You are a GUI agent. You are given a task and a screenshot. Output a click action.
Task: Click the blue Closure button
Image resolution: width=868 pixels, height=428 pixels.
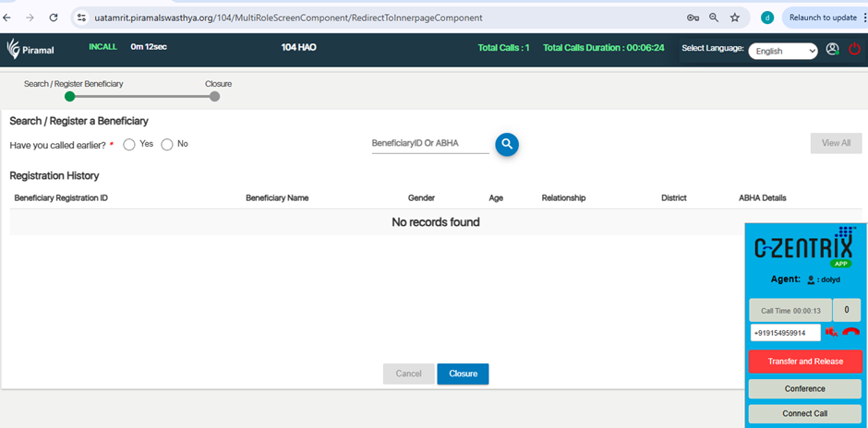[463, 374]
